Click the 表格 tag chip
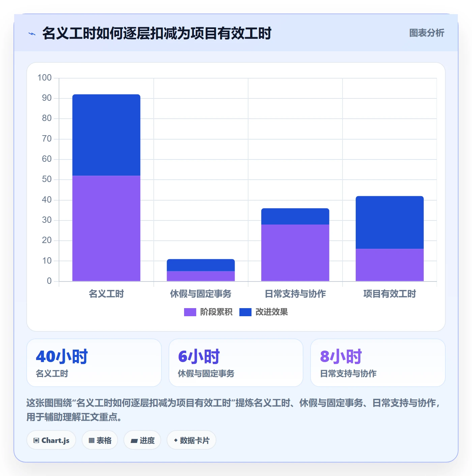472x476 pixels. (100, 440)
